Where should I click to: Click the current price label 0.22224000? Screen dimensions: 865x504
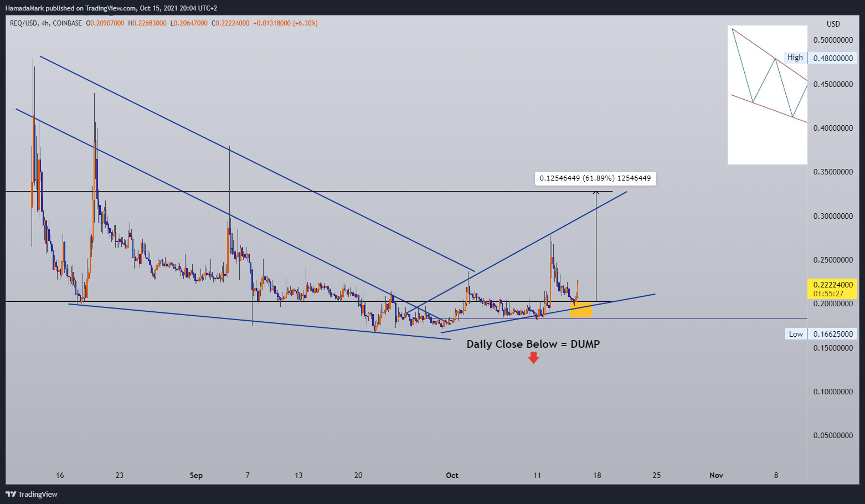(833, 285)
